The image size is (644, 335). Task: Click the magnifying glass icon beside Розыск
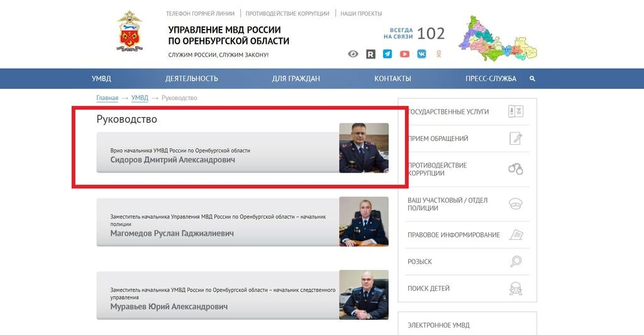(516, 261)
